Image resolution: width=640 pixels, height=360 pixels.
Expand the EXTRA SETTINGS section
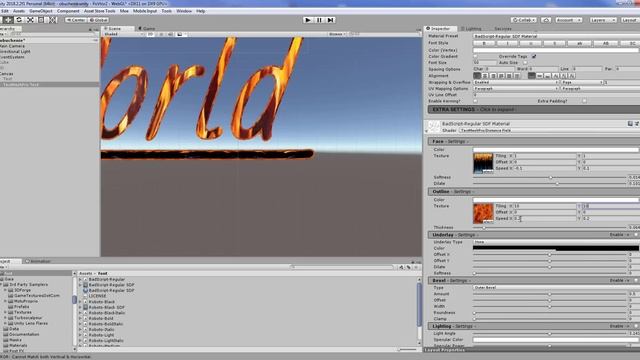click(x=533, y=109)
